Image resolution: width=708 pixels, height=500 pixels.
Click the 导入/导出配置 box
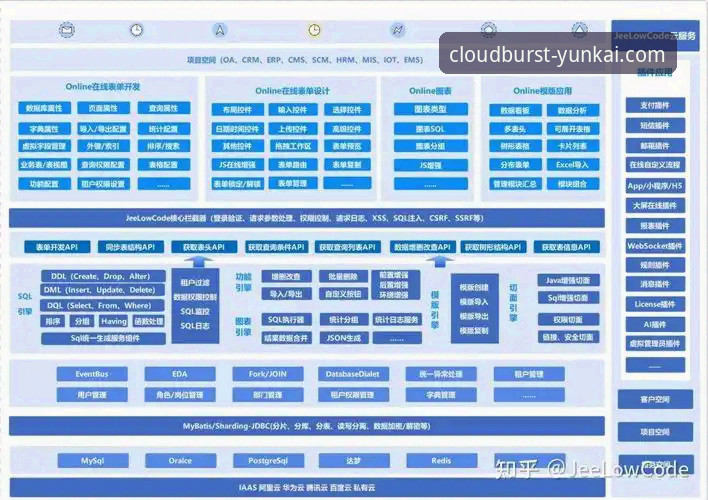click(103, 129)
